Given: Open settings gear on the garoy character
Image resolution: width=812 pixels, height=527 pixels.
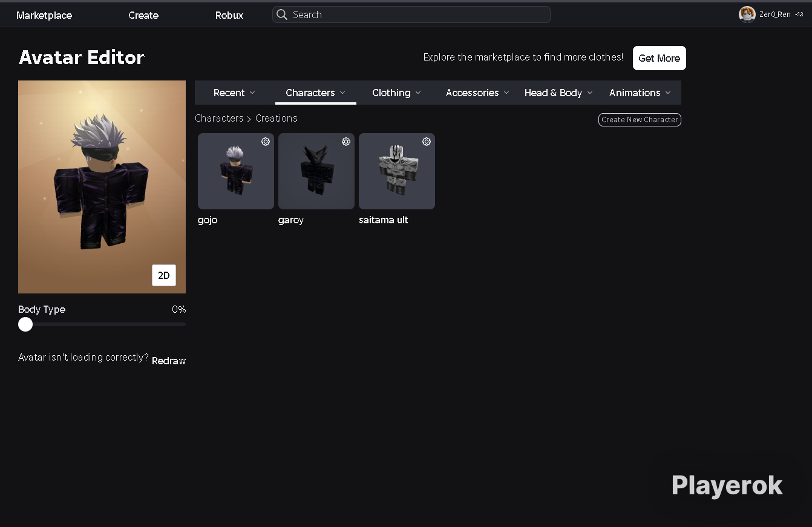Looking at the screenshot, I should click(346, 142).
